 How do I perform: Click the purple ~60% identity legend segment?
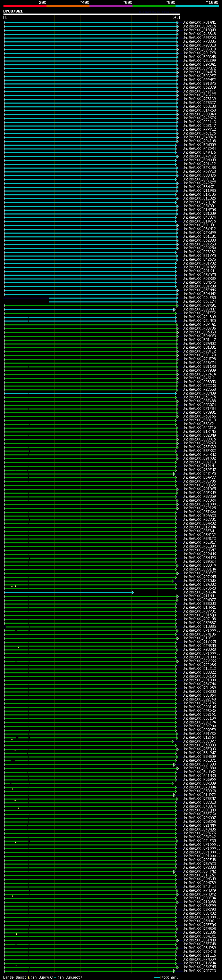click(x=111, y=6)
